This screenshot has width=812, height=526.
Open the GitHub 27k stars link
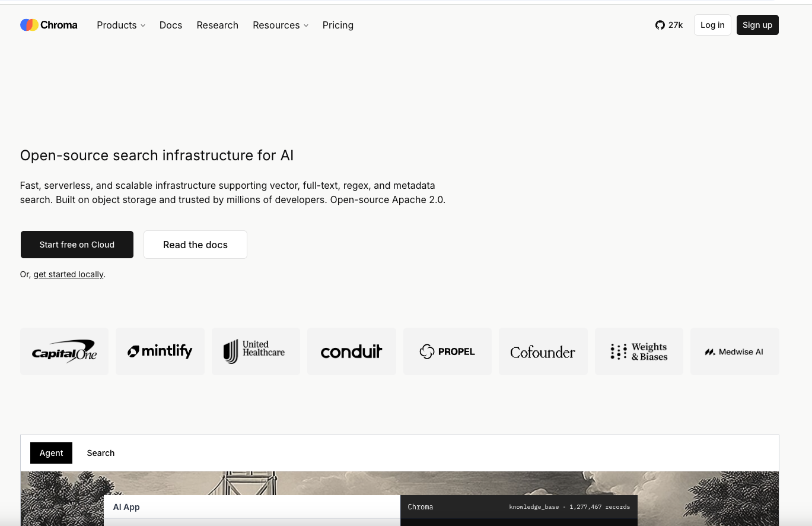tap(669, 25)
